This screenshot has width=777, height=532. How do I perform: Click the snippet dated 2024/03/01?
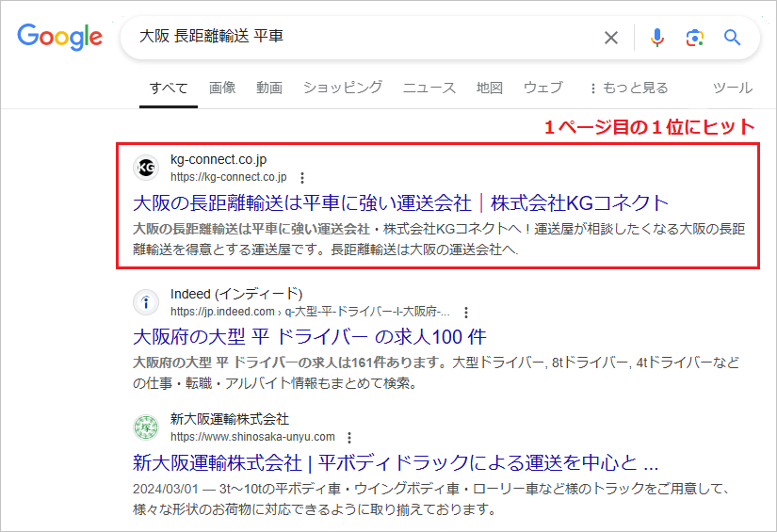[x=431, y=499]
